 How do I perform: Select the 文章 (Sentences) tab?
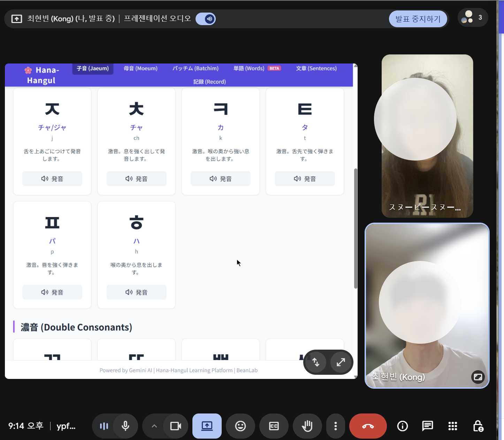316,68
